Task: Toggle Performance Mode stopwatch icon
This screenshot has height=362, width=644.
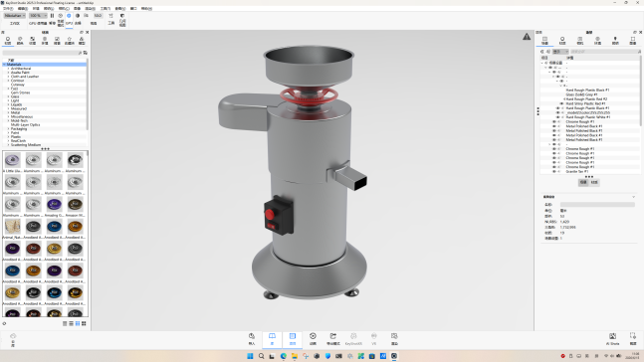Action: point(61,16)
